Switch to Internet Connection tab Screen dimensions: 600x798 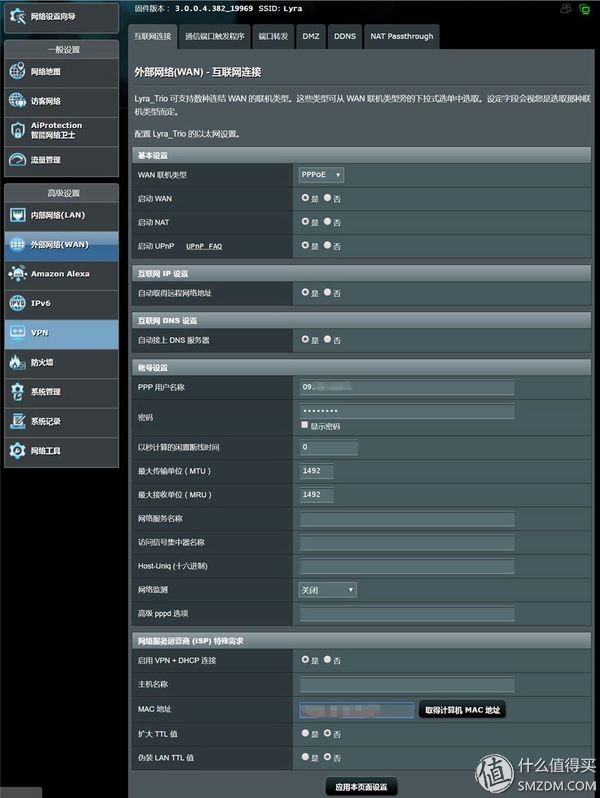coord(152,36)
